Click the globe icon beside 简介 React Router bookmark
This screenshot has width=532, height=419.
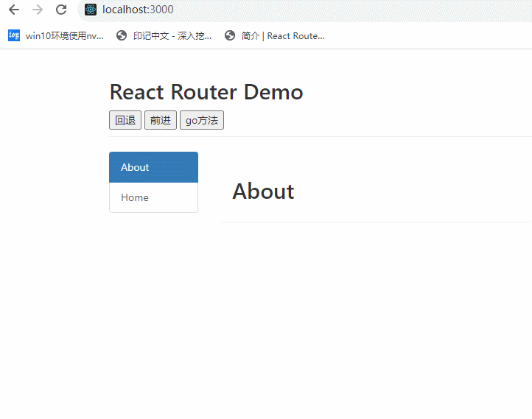pyautogui.click(x=230, y=35)
